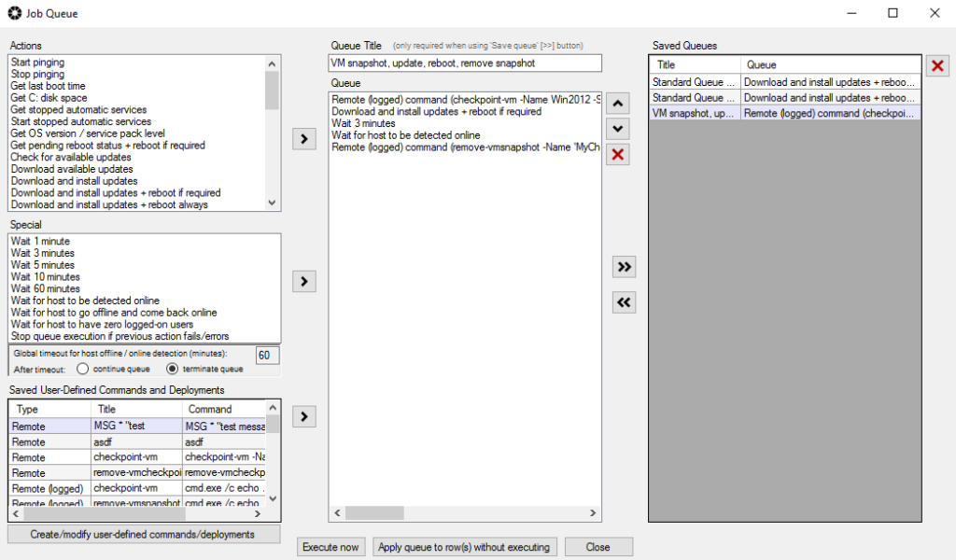Screen dimensions: 956x560
Task: Click the arrow to add user-defined command to queue
Action: click(x=304, y=416)
